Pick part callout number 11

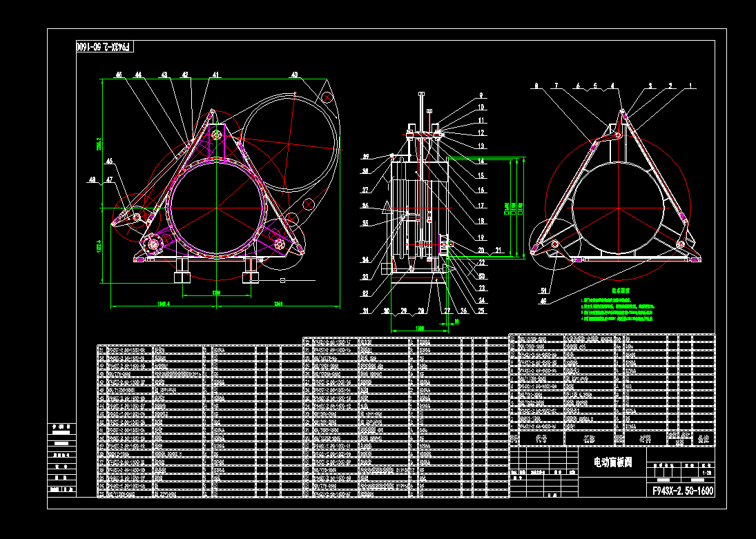(x=481, y=121)
